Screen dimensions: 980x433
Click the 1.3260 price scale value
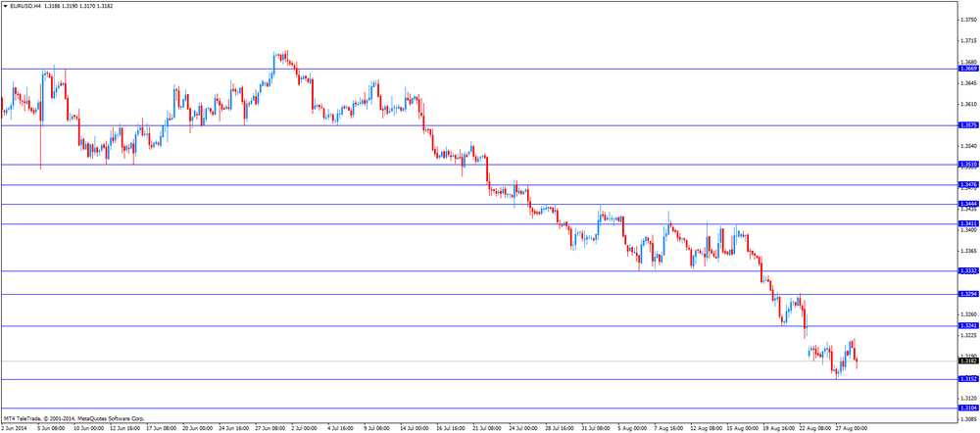969,314
